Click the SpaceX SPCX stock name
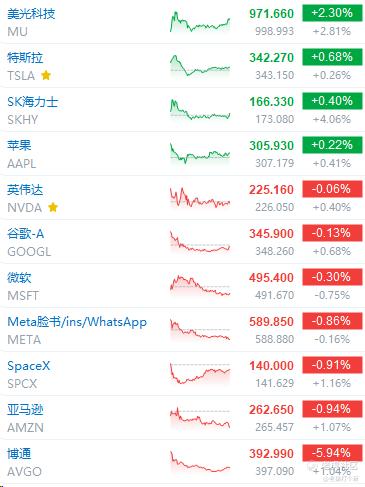Image resolution: width=365 pixels, height=487 pixels. pos(29,366)
